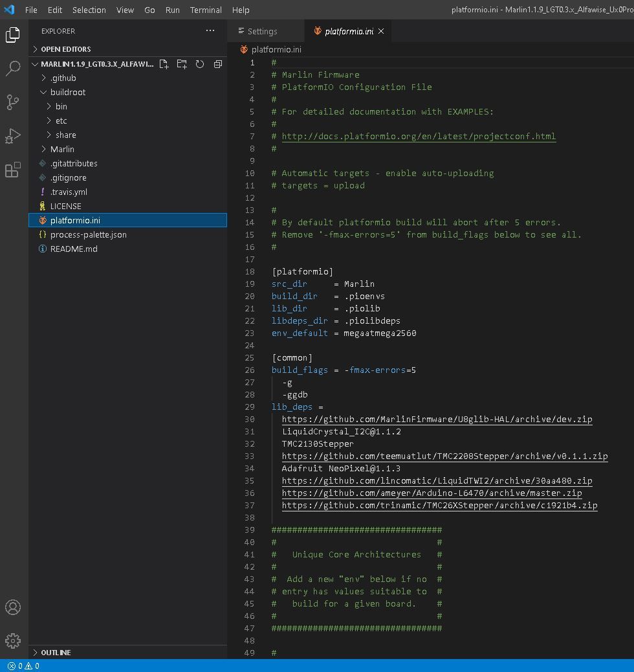
Task: Open the Selection menu
Action: (89, 10)
